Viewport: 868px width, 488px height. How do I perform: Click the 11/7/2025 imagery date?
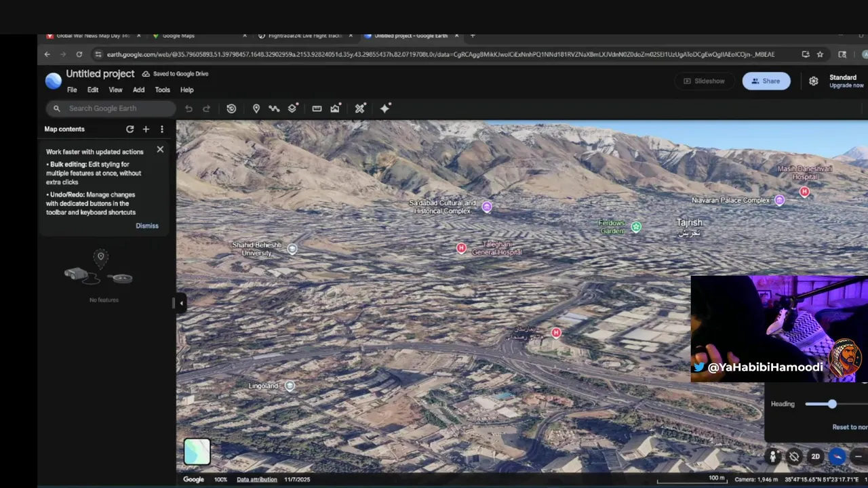297,479
